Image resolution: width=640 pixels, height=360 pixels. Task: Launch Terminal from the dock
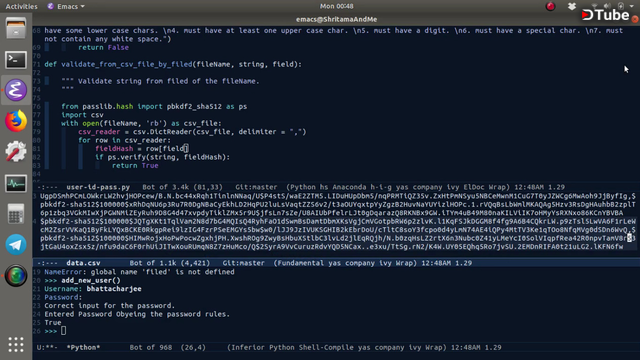pyautogui.click(x=16, y=60)
